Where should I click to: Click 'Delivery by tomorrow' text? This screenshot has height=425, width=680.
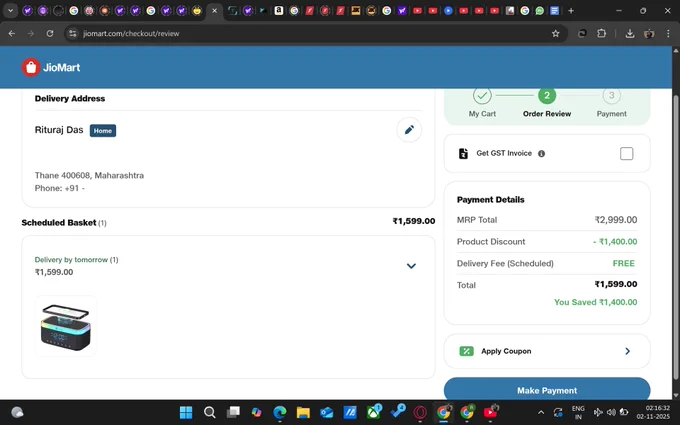pos(71,260)
